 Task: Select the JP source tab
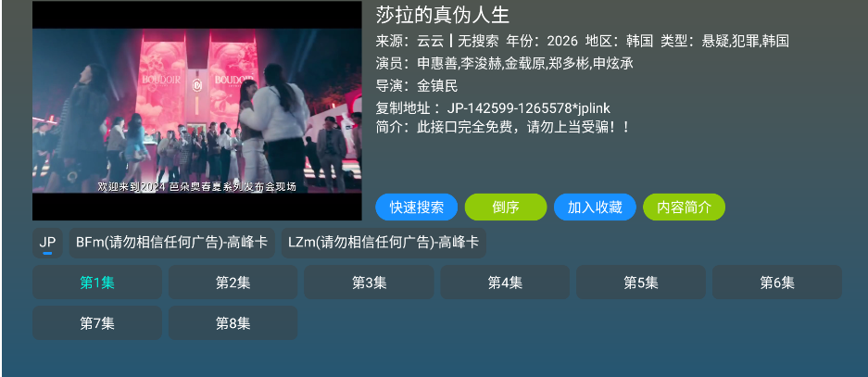pos(47,243)
